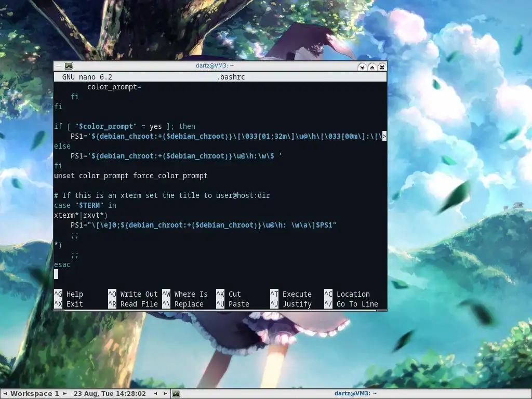The width and height of the screenshot is (532, 399).
Task: Click the clock showing 23 Aug, Tue 14:28:02
Action: pyautogui.click(x=110, y=394)
